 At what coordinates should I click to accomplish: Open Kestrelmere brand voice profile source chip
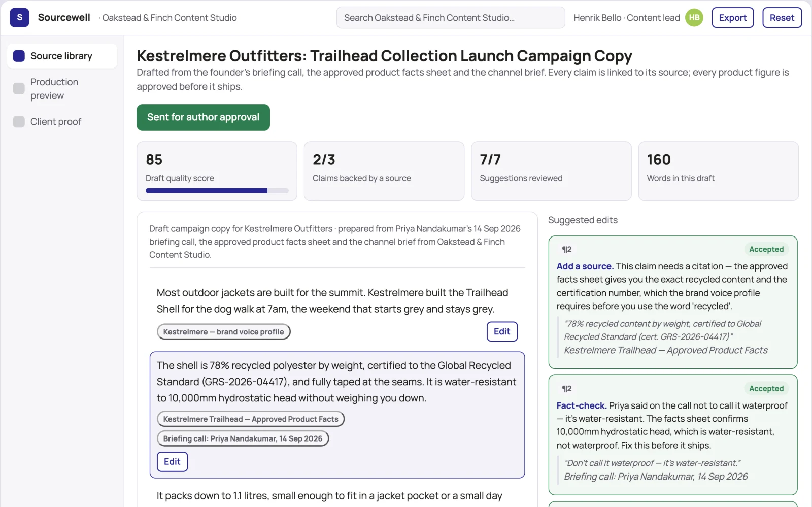[224, 332]
